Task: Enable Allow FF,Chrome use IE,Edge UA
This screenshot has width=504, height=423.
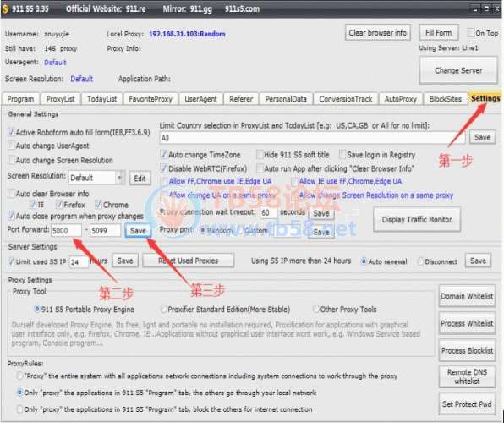Action: click(164, 181)
